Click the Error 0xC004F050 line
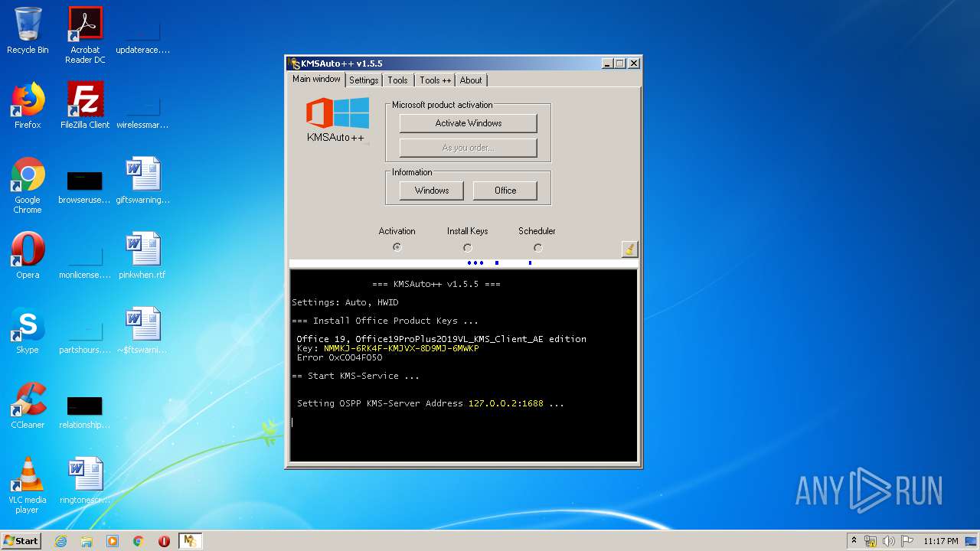 click(339, 357)
